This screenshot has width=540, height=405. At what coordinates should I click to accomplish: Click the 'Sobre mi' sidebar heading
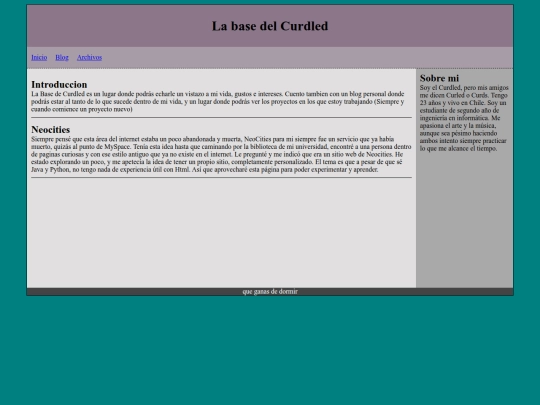pos(439,79)
